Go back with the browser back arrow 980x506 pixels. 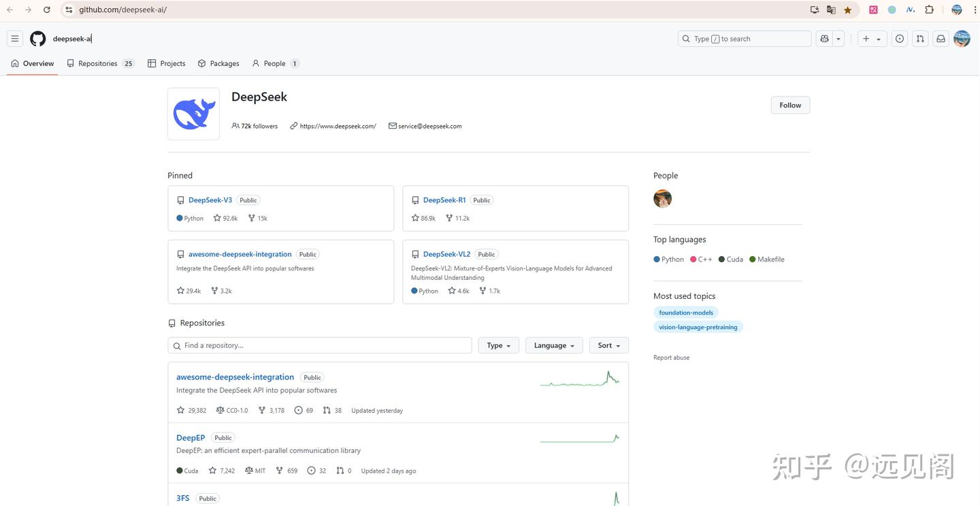pyautogui.click(x=10, y=10)
